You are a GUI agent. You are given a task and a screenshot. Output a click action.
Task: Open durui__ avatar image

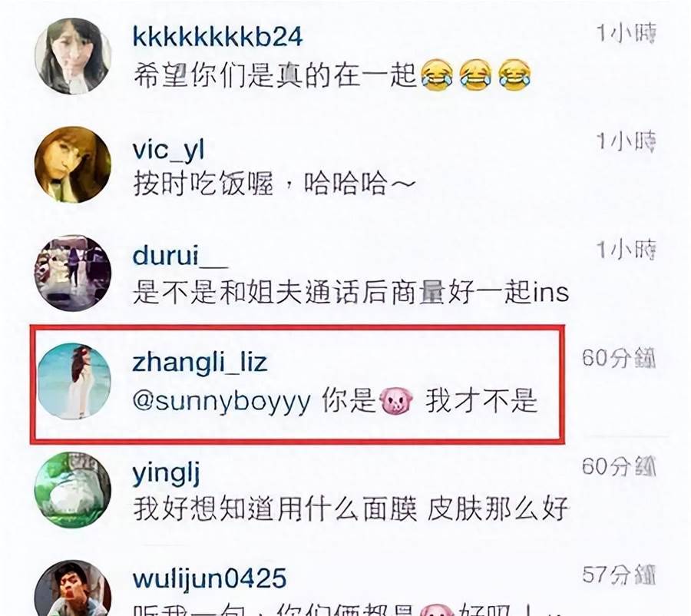[73, 273]
